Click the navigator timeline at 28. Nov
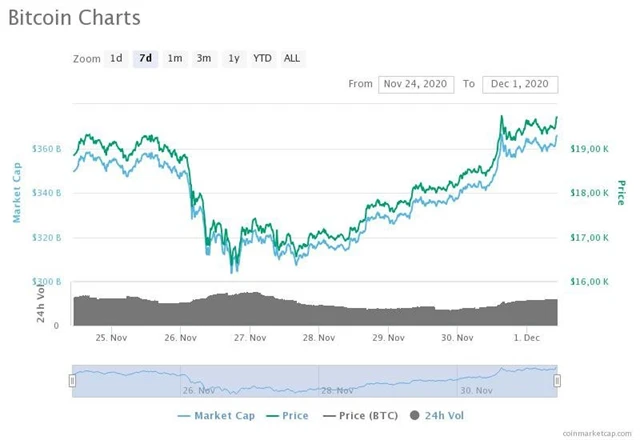 click(337, 390)
